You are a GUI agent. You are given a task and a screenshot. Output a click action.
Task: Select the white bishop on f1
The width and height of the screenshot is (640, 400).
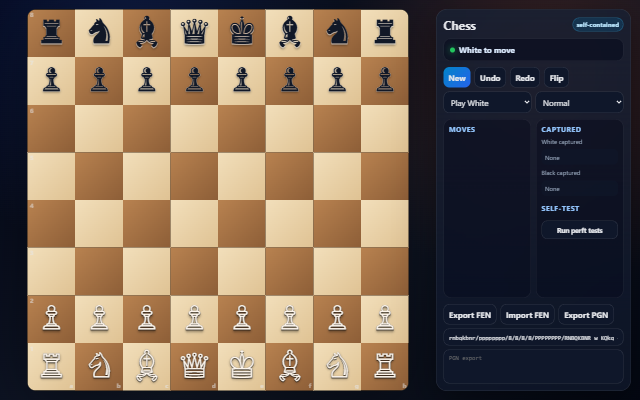289,367
